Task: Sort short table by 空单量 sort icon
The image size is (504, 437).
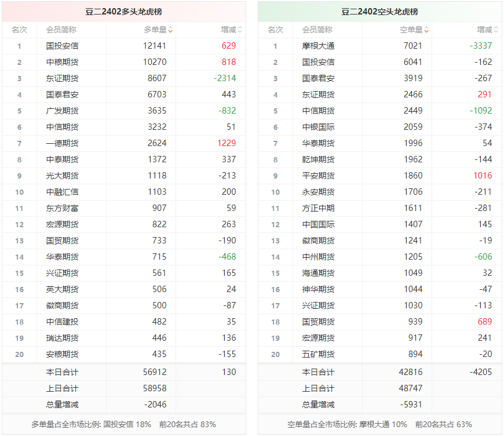Action: [x=426, y=30]
